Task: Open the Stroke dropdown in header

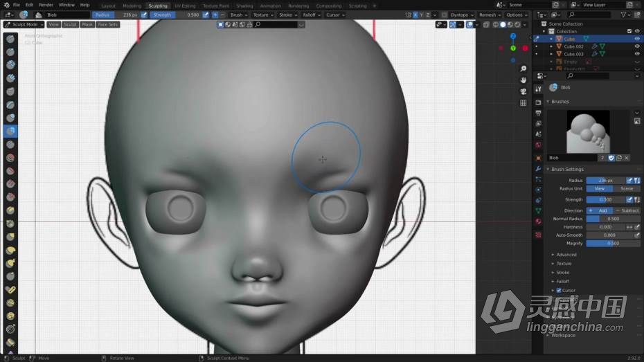Action: [288, 15]
